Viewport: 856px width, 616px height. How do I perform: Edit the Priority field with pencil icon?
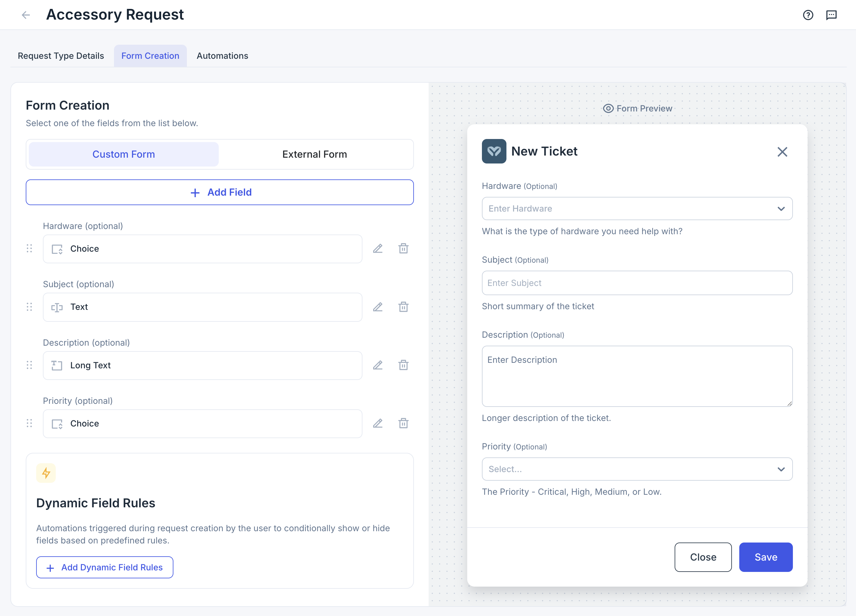[378, 423]
